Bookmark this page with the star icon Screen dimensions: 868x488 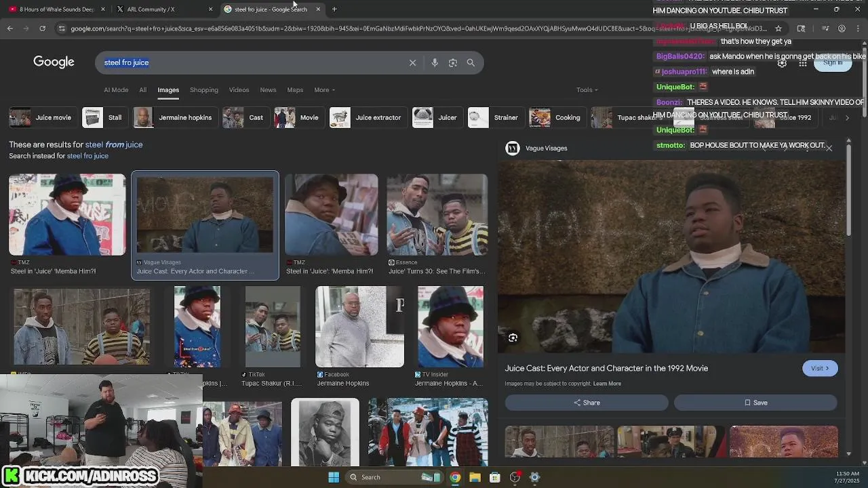point(778,28)
